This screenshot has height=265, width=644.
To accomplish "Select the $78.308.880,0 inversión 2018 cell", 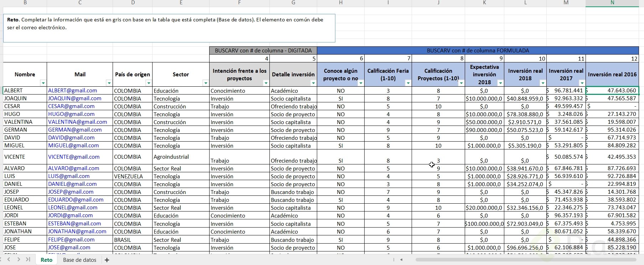I will point(525,114).
